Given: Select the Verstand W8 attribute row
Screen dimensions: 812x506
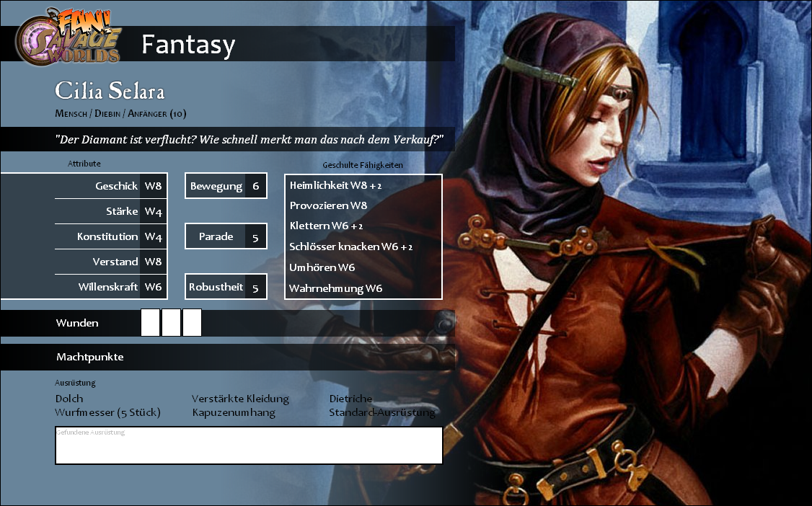Looking at the screenshot, I should 111,262.
